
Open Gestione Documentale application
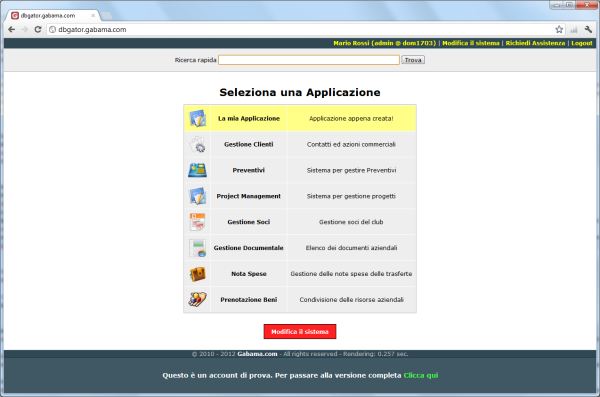pyautogui.click(x=249, y=248)
